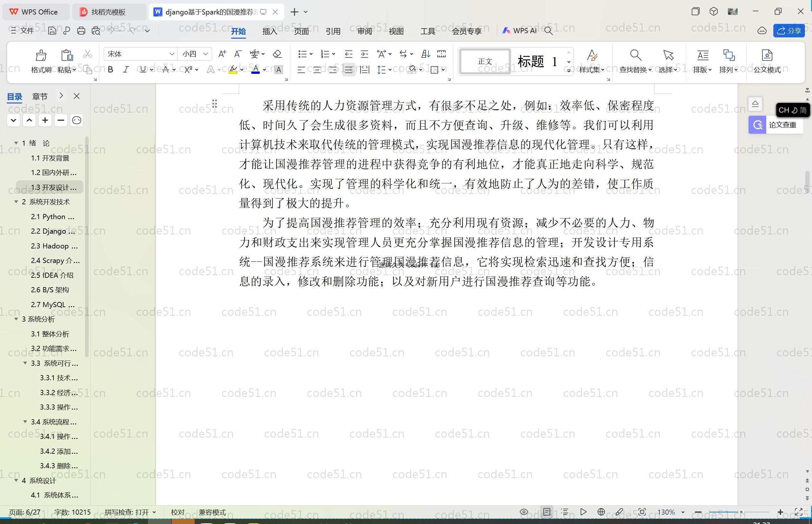The image size is (812, 524).
Task: Select outline item 2.6 B/S 架构
Action: point(50,290)
